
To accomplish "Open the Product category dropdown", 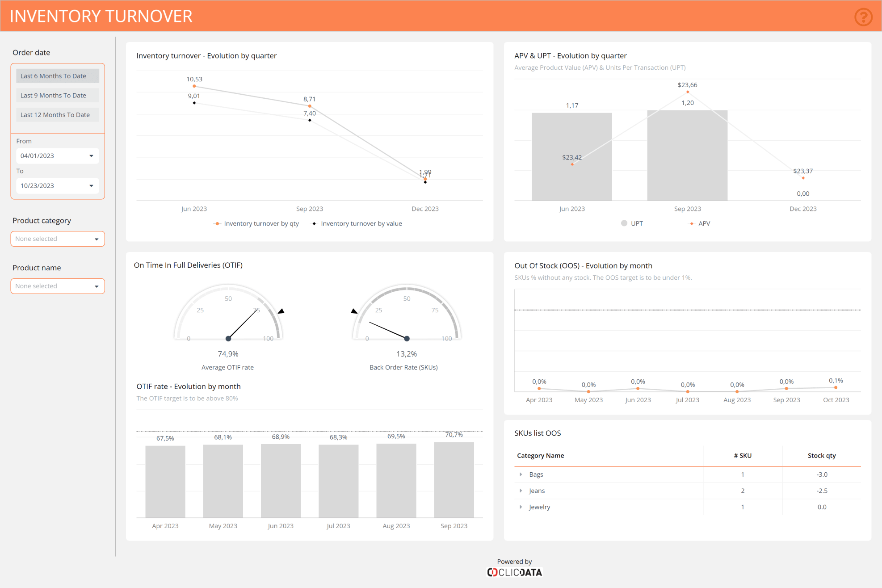I will pos(58,239).
